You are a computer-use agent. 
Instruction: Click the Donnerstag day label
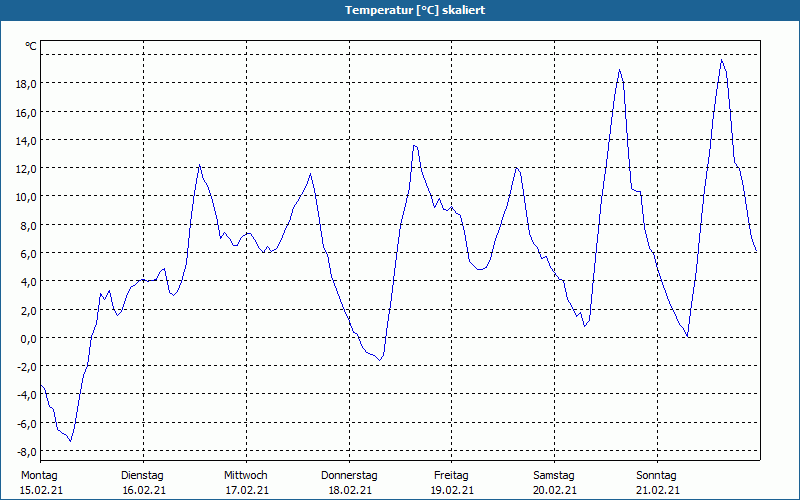(x=349, y=476)
